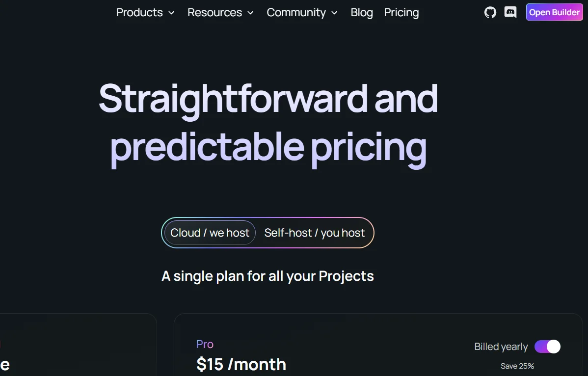Open the Blog page
Image resolution: width=588 pixels, height=376 pixels.
click(362, 13)
